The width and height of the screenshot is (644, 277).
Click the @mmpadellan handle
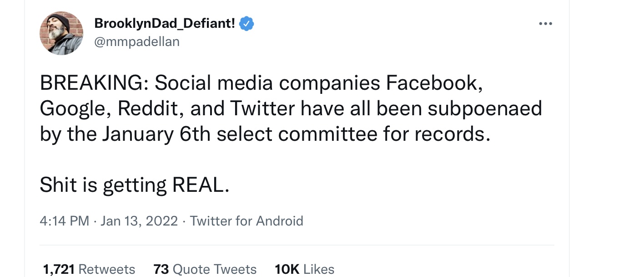tap(137, 42)
